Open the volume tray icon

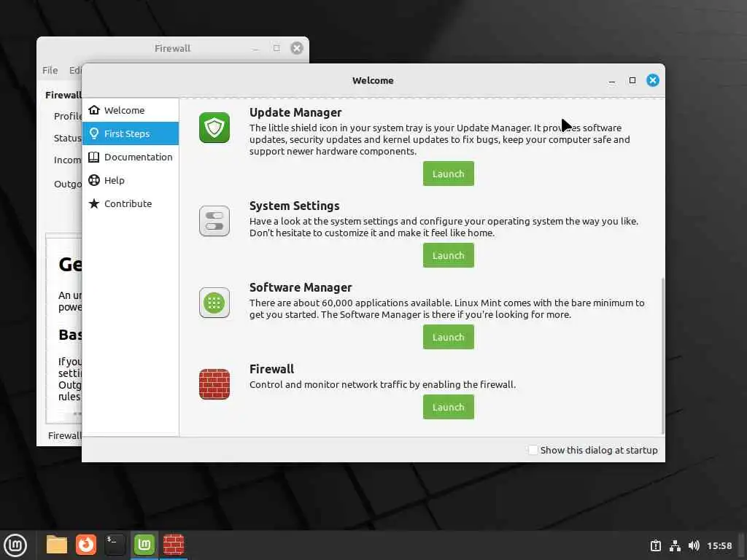pyautogui.click(x=694, y=545)
